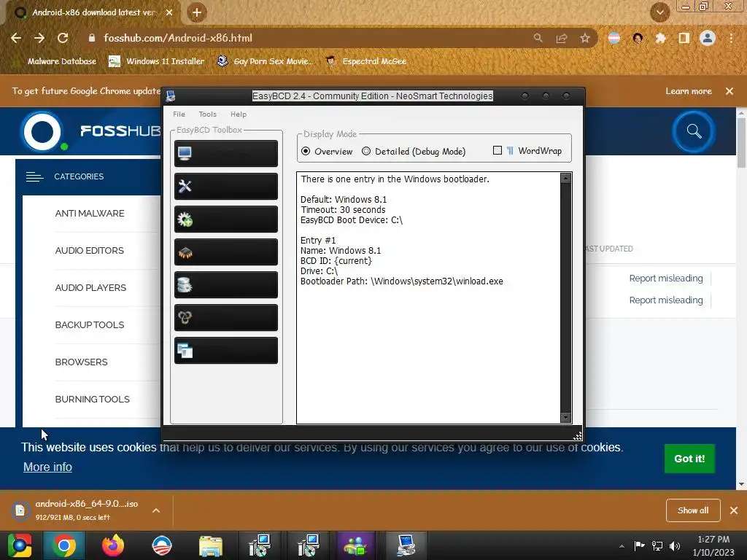
Task: Open the Windows 11 Installer bookmark
Action: [x=156, y=61]
